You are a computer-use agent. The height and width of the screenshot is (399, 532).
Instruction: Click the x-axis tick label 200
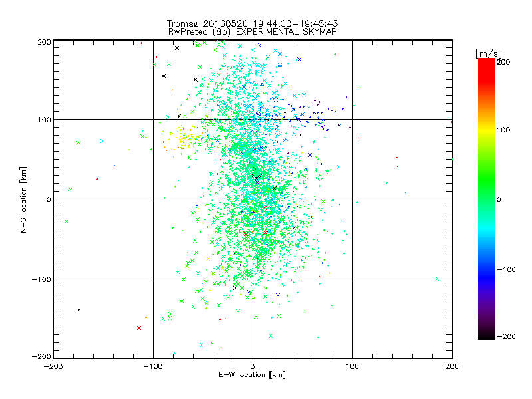(x=452, y=366)
